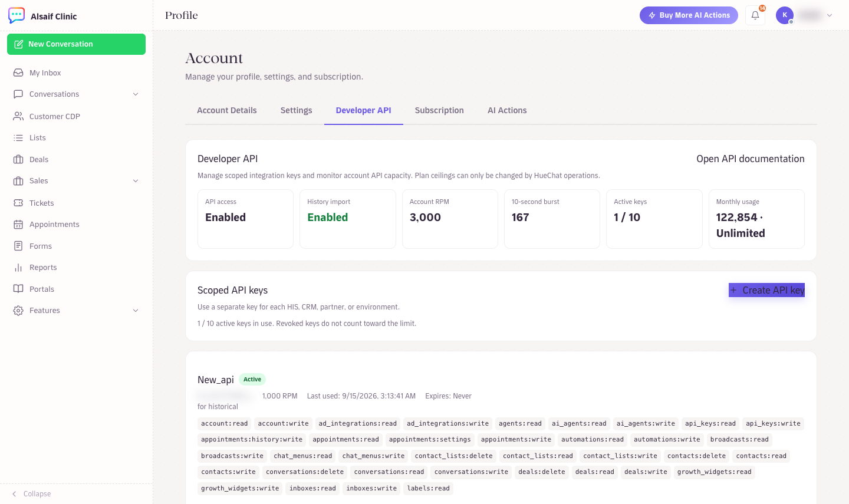Click the API access Enabled card

[x=245, y=219]
